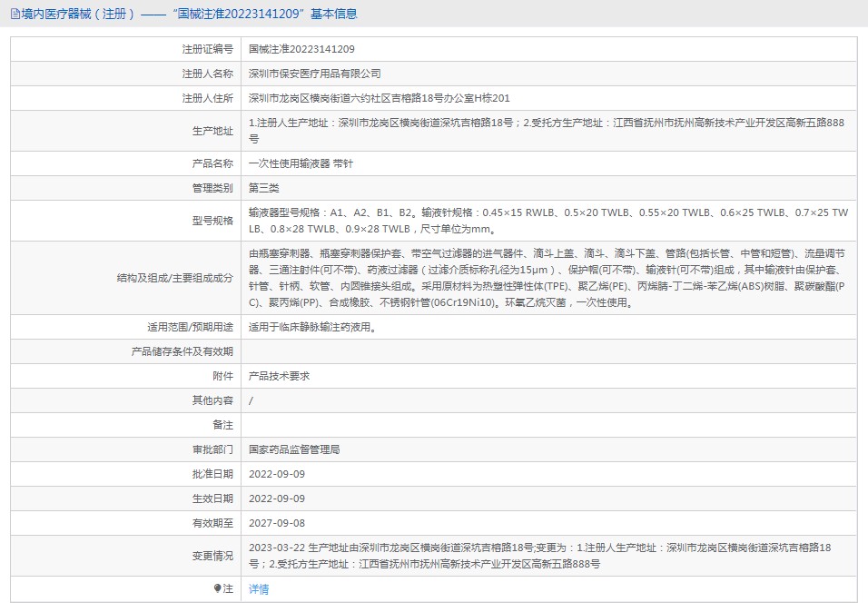868x612 pixels.
Task: Click the 批准日期 label
Action: coord(212,474)
